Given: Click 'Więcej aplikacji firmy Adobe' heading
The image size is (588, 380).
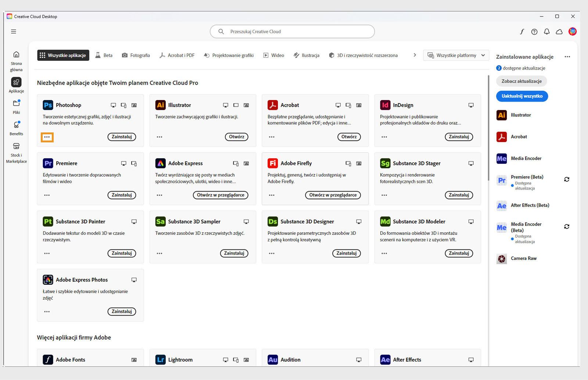Looking at the screenshot, I should (74, 338).
